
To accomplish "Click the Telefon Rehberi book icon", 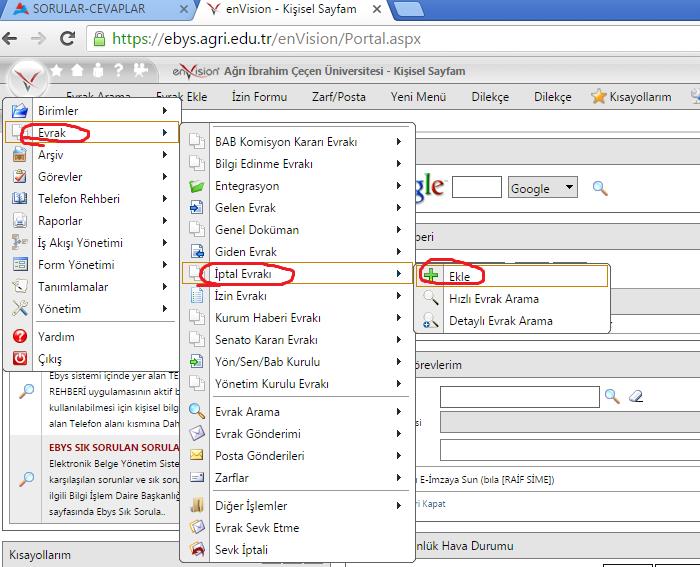I will tap(20, 199).
